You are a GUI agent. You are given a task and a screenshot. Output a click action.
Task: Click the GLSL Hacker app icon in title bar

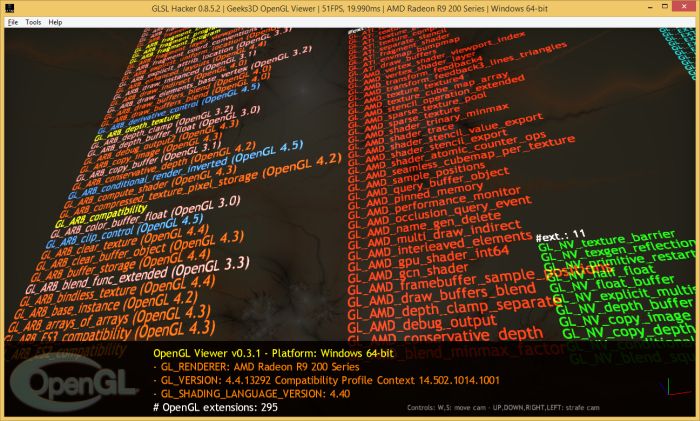click(x=9, y=8)
